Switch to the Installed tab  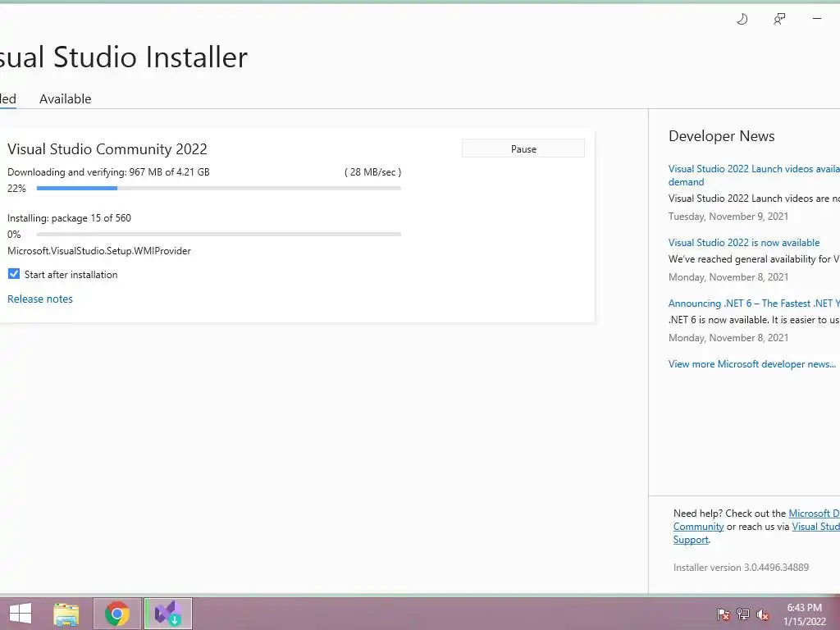7,99
